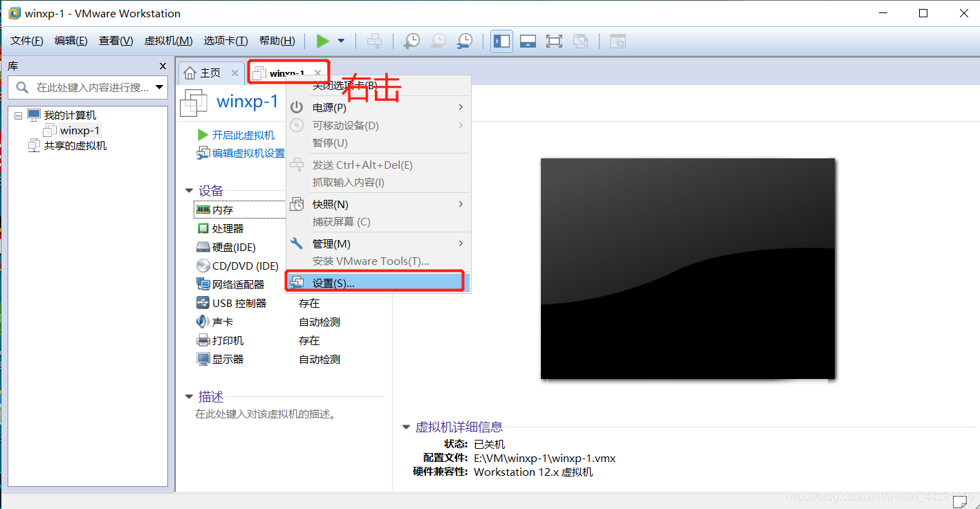
Task: Click the 声卡 value 自动检测
Action: tap(320, 322)
